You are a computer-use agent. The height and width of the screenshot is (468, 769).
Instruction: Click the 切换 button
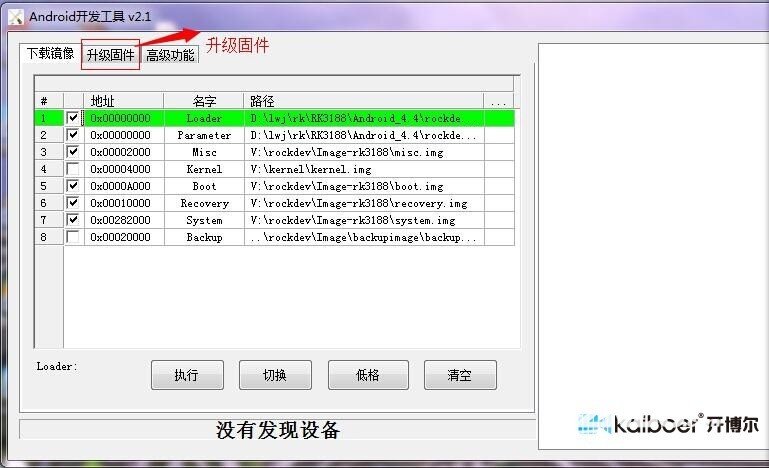click(x=275, y=375)
